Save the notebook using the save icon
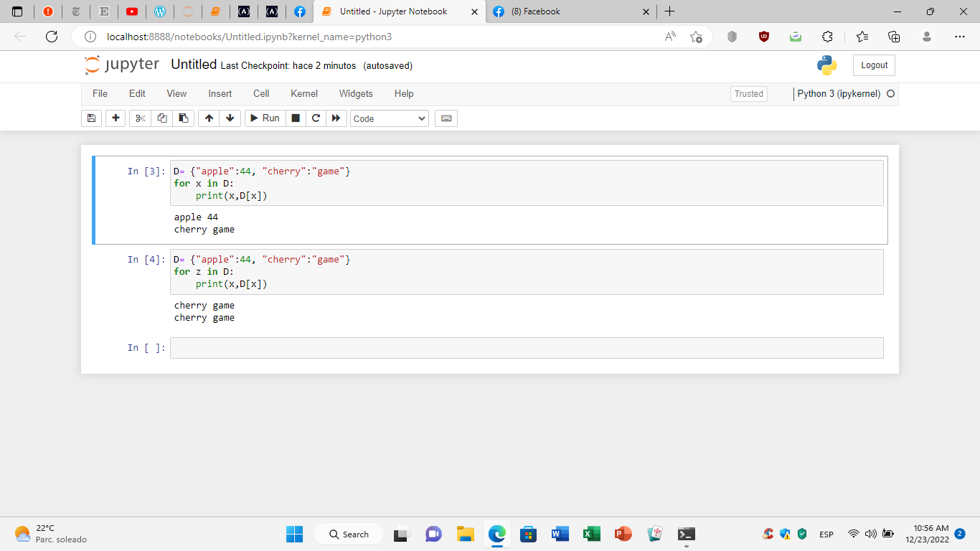 click(91, 118)
